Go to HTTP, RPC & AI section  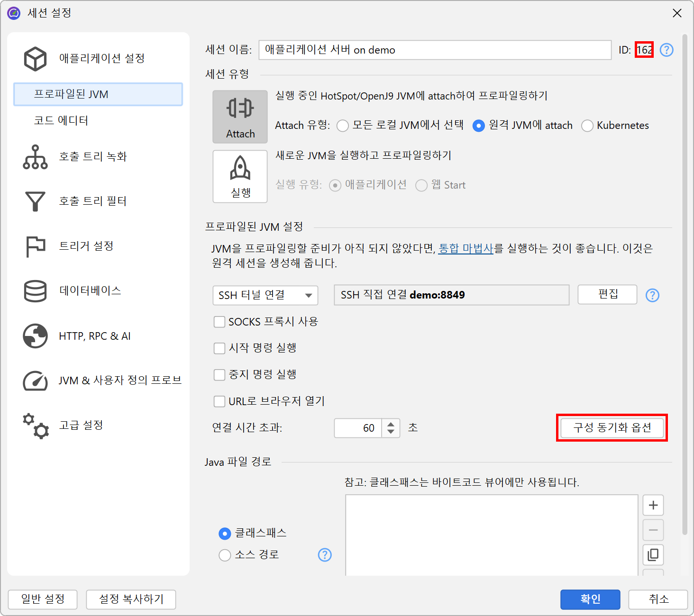[x=95, y=336]
